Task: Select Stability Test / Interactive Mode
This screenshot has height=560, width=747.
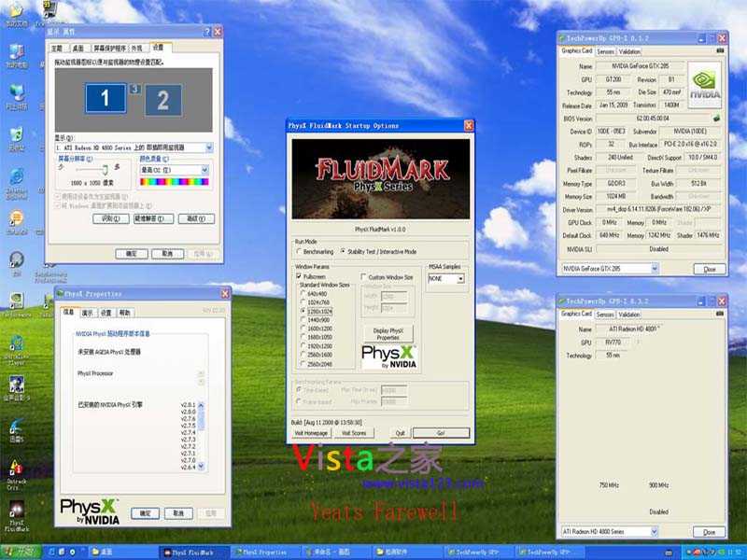Action: pyautogui.click(x=378, y=251)
